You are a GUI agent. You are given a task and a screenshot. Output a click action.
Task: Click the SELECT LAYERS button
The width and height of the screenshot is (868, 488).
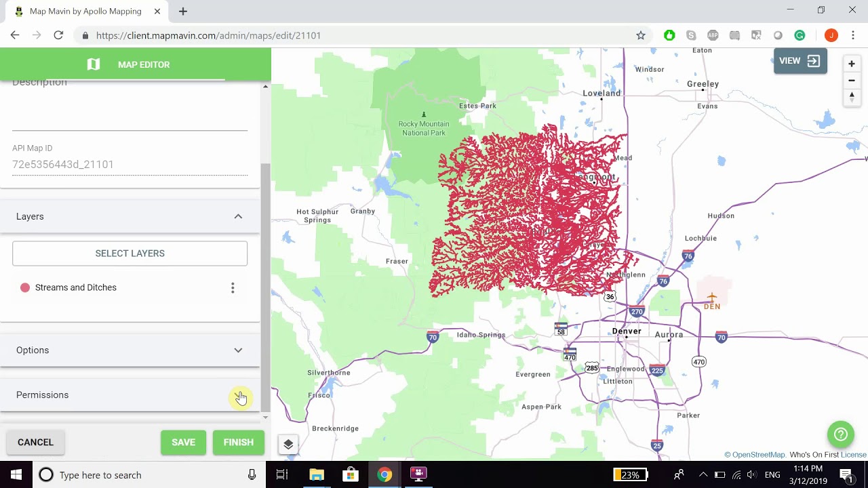point(130,253)
